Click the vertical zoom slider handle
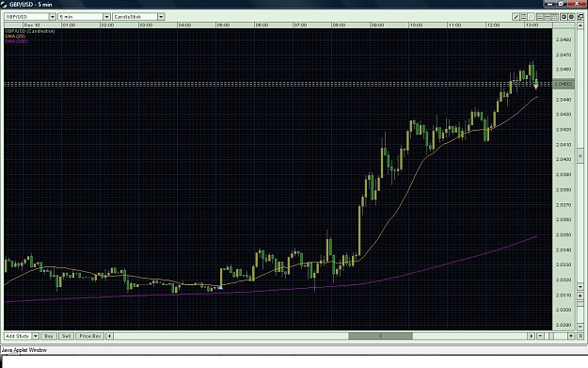Screen dimensions: 588x368 (580, 304)
